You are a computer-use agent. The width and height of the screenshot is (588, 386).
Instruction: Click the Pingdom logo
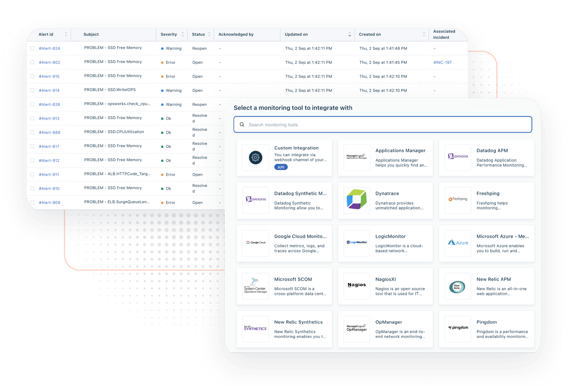tap(458, 327)
